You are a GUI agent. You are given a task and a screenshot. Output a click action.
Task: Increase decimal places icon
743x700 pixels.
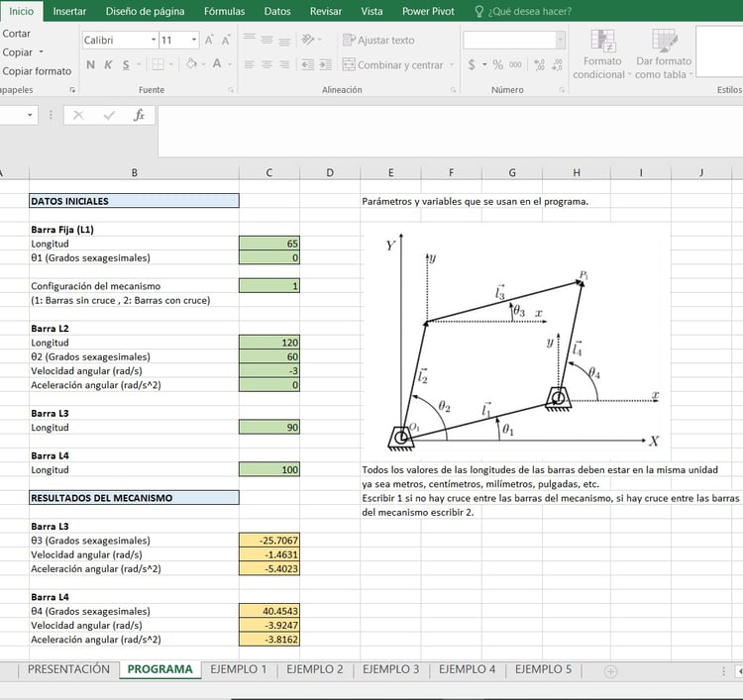coord(539,65)
